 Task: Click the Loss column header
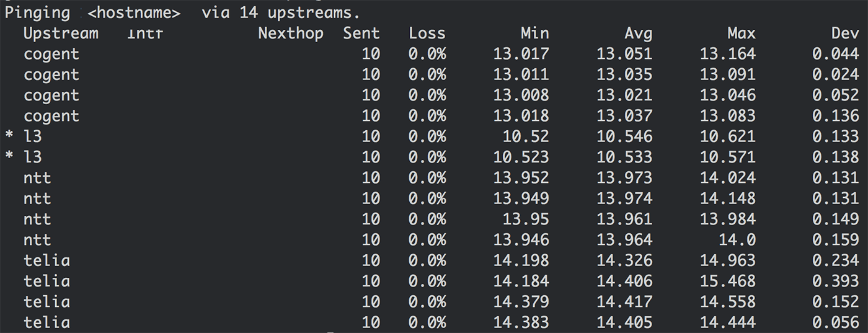pyautogui.click(x=427, y=33)
